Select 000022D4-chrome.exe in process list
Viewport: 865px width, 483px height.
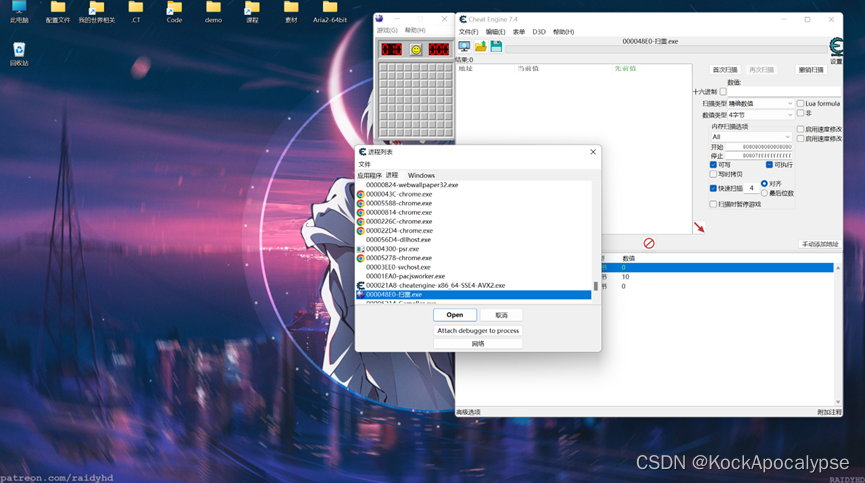[473, 230]
